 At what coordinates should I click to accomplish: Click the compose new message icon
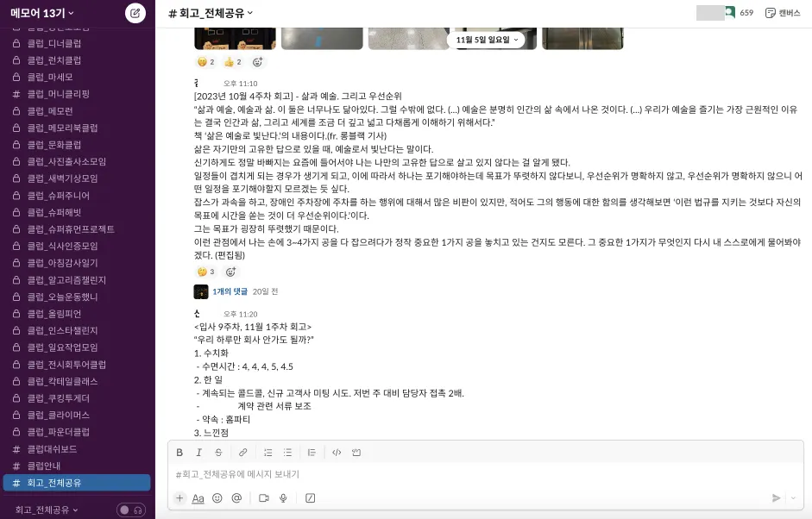135,14
